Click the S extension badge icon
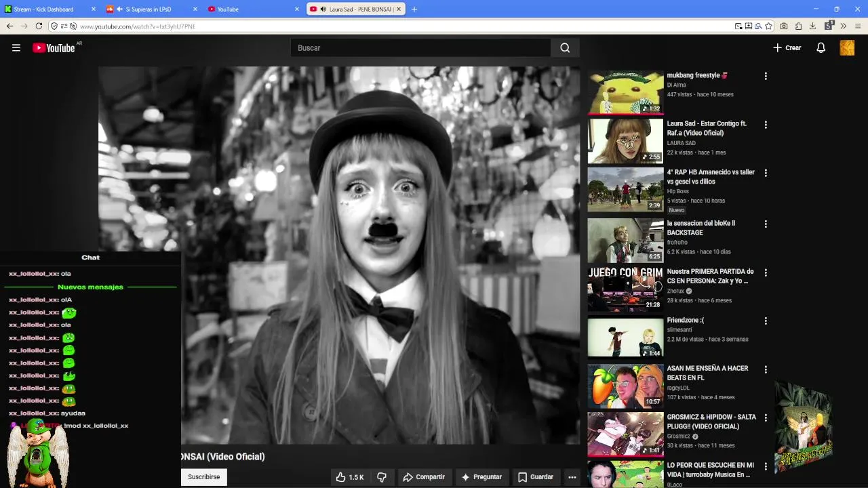Viewport: 868px width, 488px height. tap(829, 26)
